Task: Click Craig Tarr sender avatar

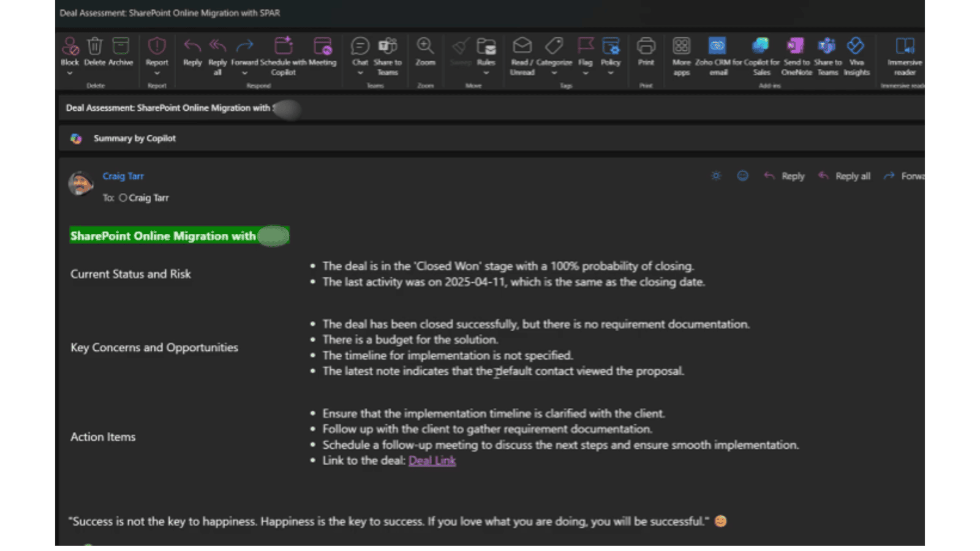Action: point(80,184)
